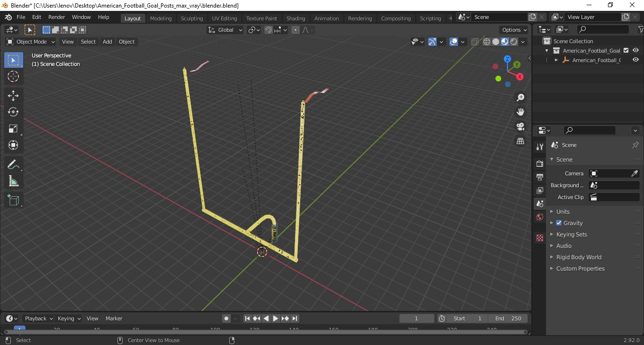Click the current frame number field
This screenshot has width=644, height=345.
point(417,318)
